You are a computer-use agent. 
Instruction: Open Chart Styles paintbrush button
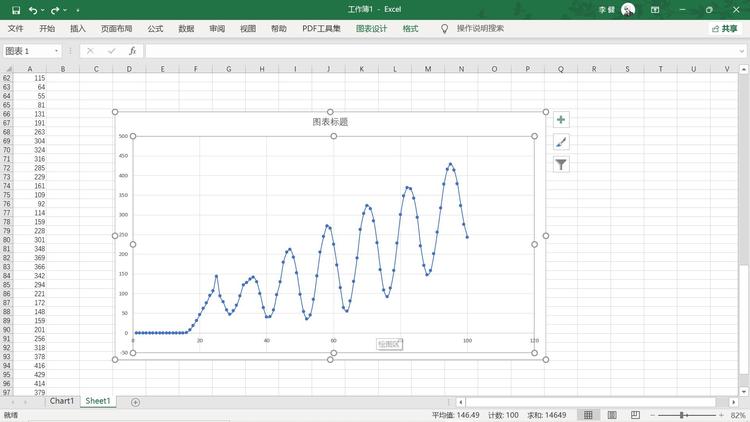(x=561, y=142)
